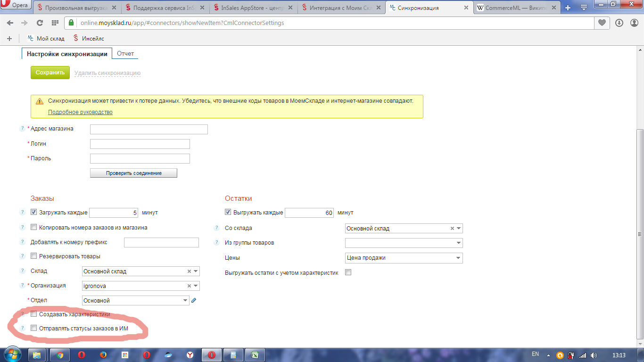This screenshot has height=362, width=644.
Task: Click the orders interval field showing 5
Action: [x=114, y=213]
